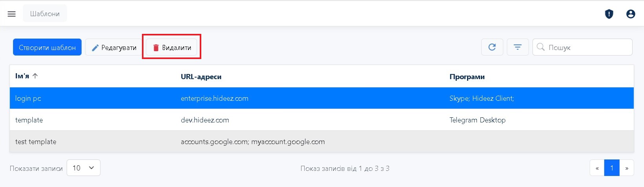
Task: Expand the records-per-page dropdown showing 10
Action: coord(84,168)
